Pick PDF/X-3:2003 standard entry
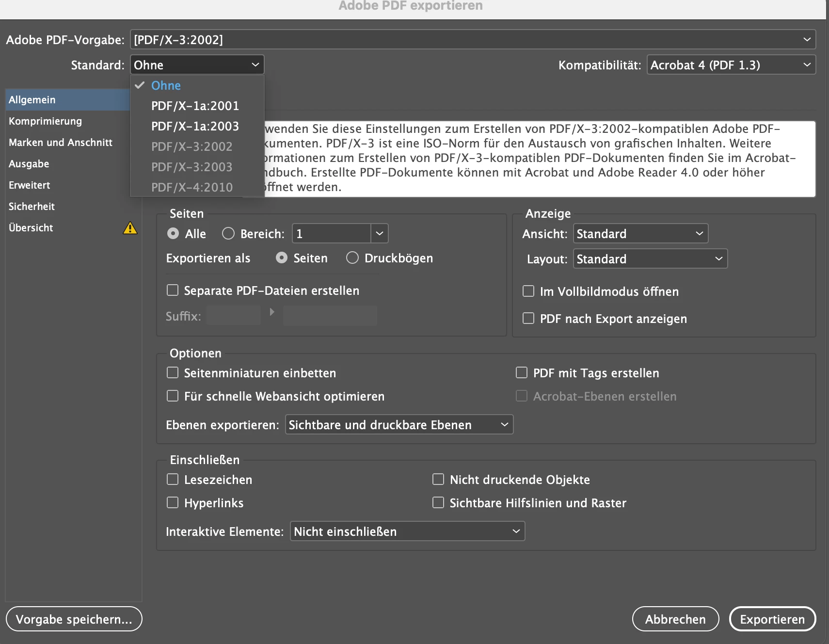The image size is (829, 644). coord(197,167)
